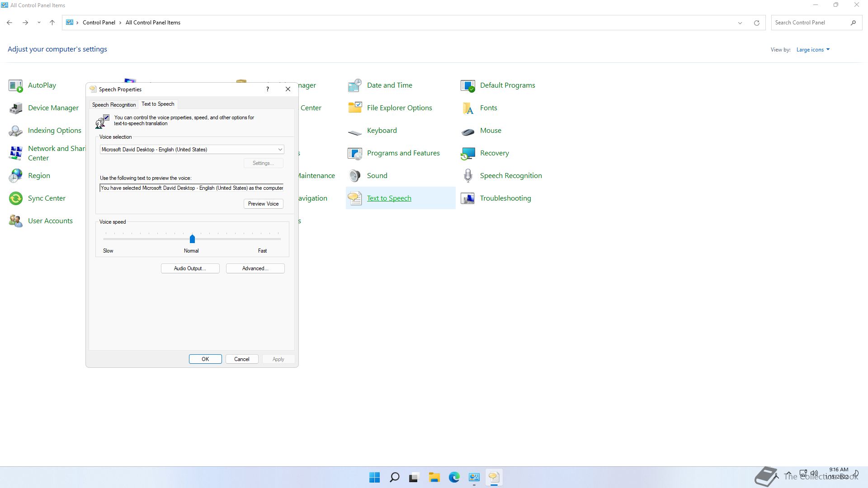This screenshot has width=868, height=488.
Task: Cancel the Speech Properties dialog
Action: pos(242,359)
